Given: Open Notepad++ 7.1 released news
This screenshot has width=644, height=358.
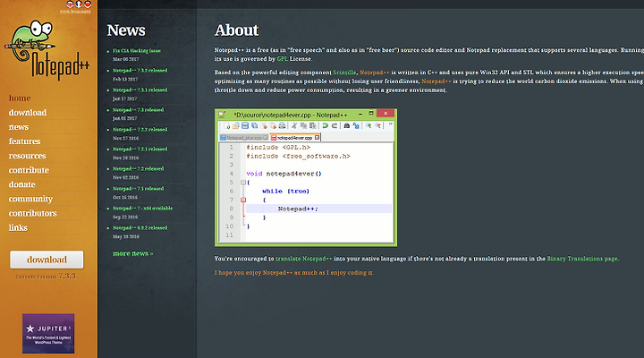Looking at the screenshot, I should coord(138,189).
